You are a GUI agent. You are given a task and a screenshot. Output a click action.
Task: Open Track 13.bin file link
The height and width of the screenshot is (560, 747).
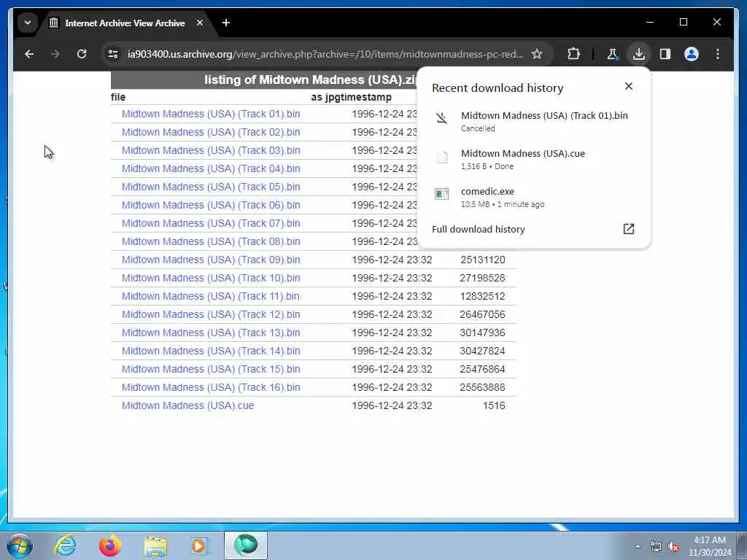pos(211,332)
